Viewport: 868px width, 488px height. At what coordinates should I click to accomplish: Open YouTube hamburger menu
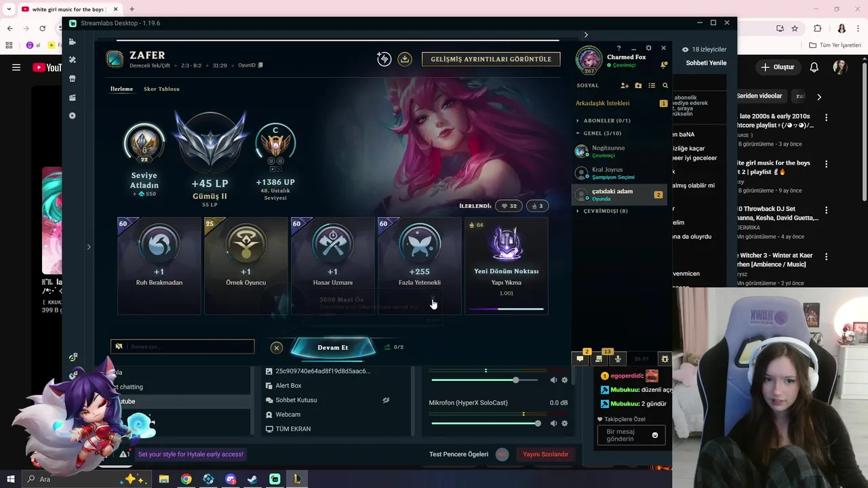click(16, 67)
